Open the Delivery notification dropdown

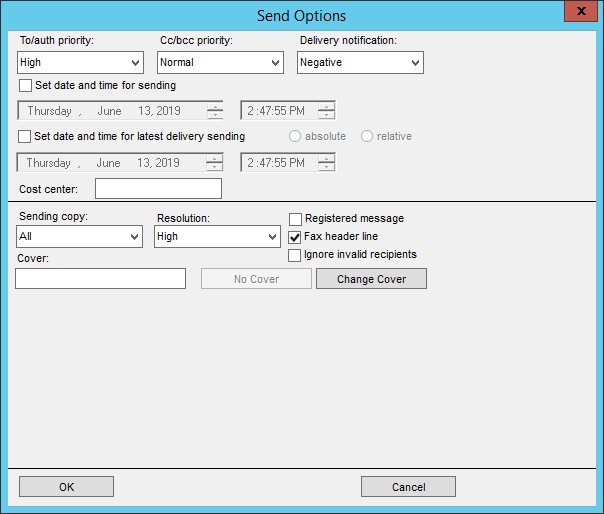(360, 63)
